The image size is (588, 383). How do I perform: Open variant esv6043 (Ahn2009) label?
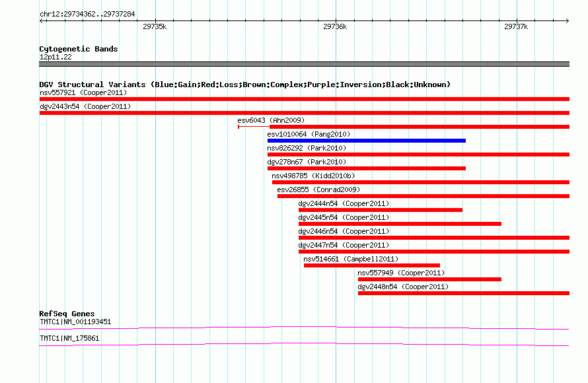tap(271, 120)
